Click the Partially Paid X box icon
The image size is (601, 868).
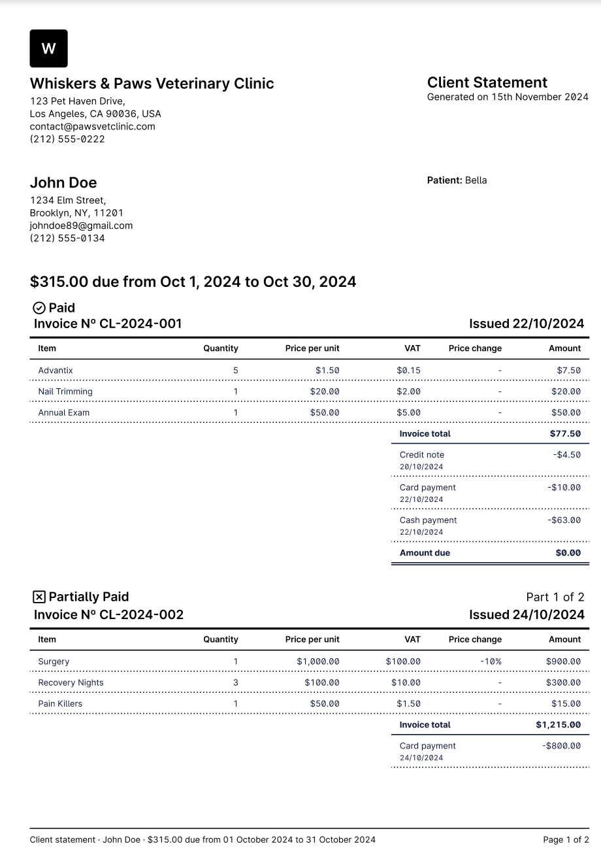click(39, 597)
